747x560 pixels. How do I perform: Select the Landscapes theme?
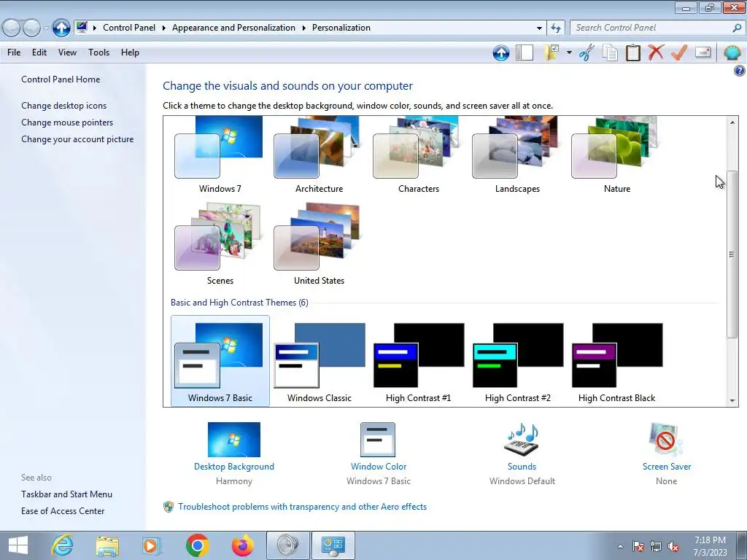(x=517, y=155)
